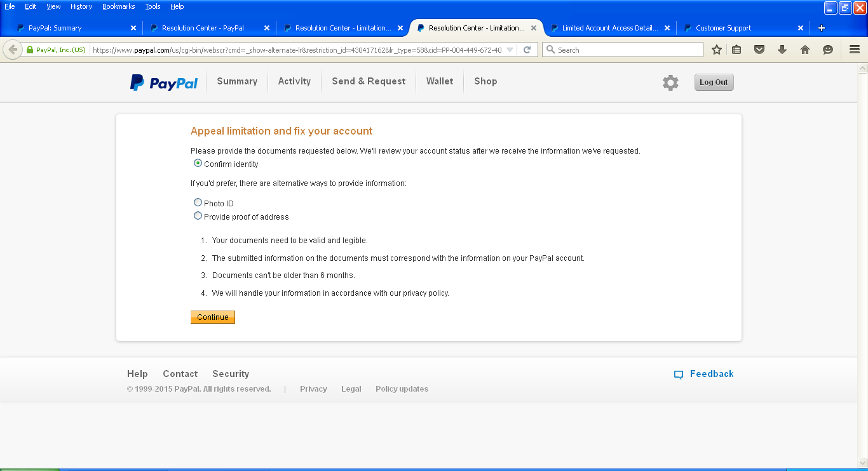The image size is (868, 471).
Task: Switch to the PayPal: Summary tab
Action: [x=55, y=28]
